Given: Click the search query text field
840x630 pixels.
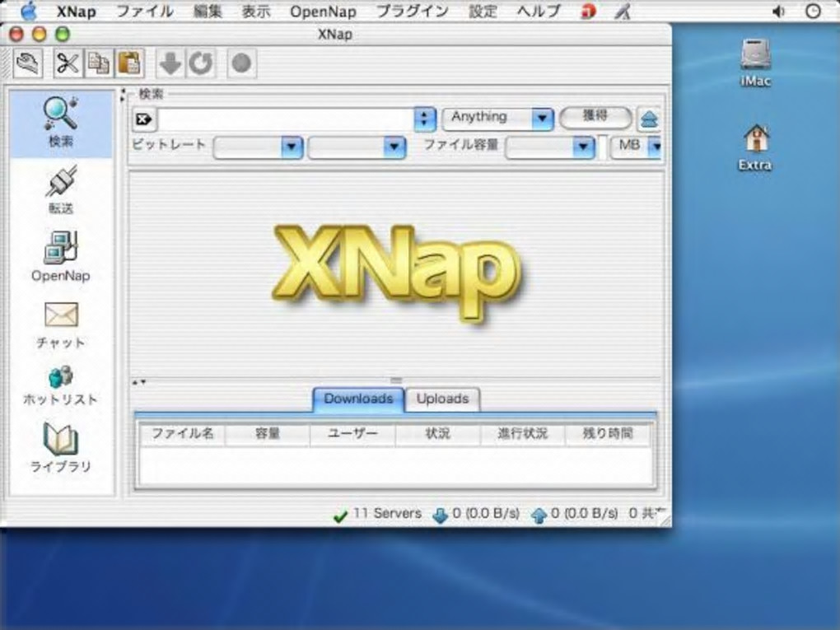Looking at the screenshot, I should 284,119.
